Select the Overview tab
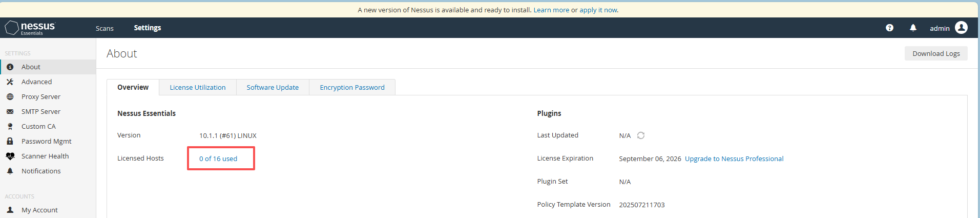The width and height of the screenshot is (980, 218). coord(133,87)
